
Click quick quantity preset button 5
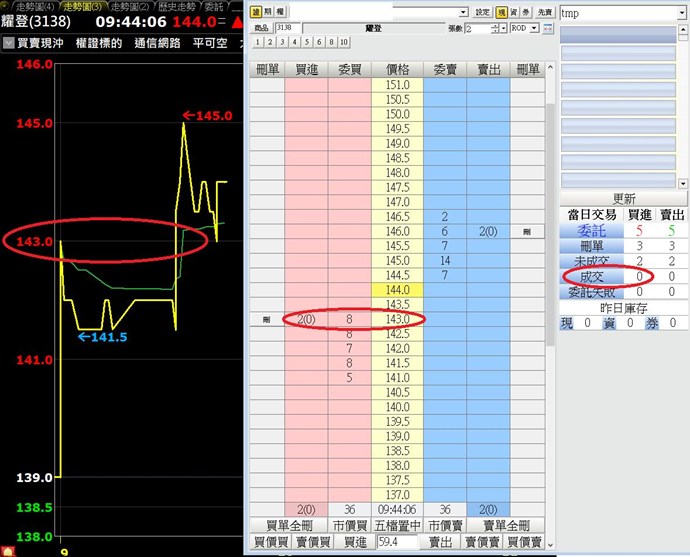[x=307, y=42]
